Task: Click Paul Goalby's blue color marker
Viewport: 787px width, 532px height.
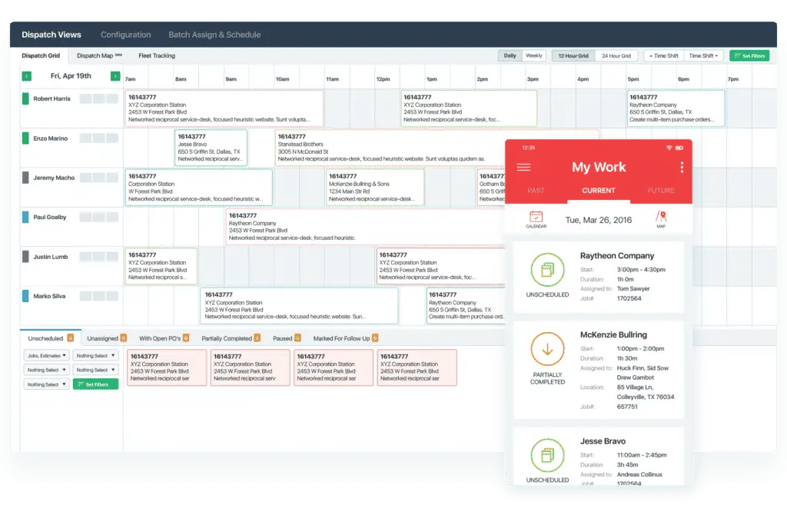Action: coord(25,217)
